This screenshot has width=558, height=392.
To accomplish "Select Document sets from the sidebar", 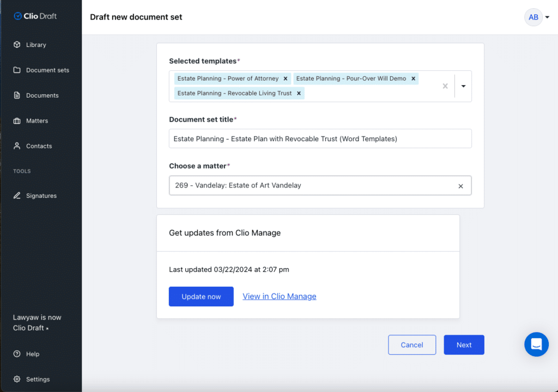I will (46, 70).
